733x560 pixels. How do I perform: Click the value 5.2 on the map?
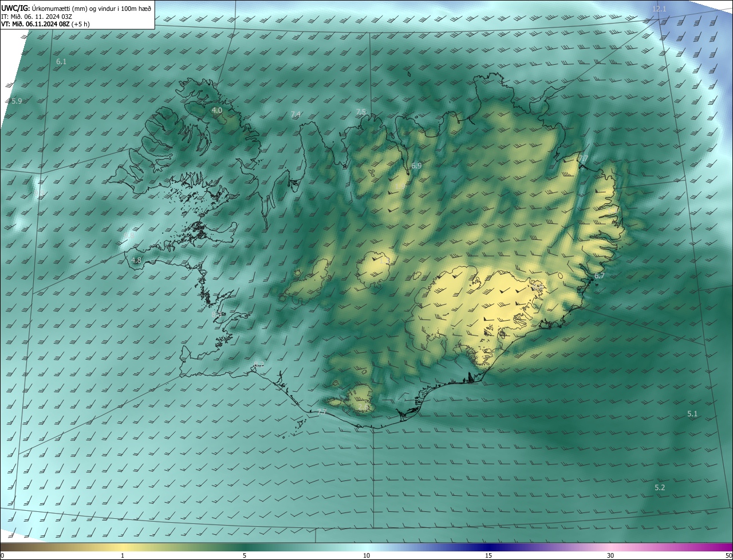click(660, 487)
